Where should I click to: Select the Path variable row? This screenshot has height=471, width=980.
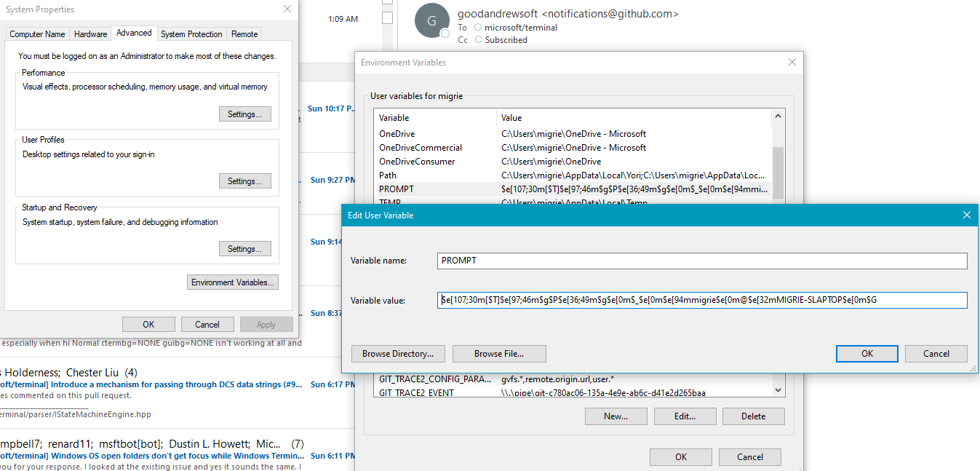573,175
